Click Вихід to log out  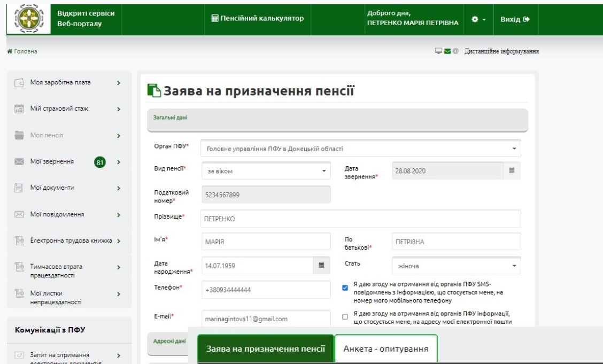pyautogui.click(x=515, y=19)
